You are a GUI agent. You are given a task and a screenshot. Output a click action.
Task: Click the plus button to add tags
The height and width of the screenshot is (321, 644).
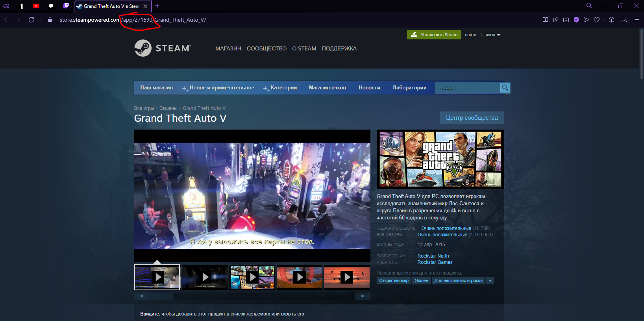[x=490, y=281]
